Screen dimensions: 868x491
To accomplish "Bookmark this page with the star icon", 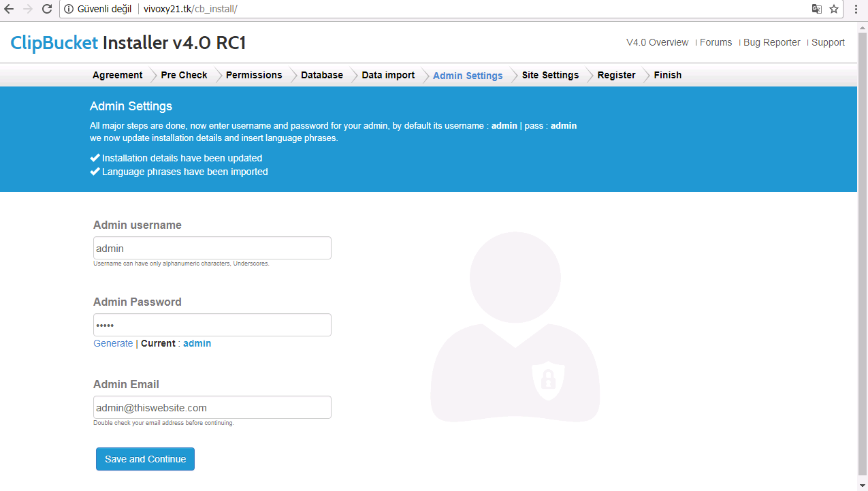I will [x=833, y=9].
